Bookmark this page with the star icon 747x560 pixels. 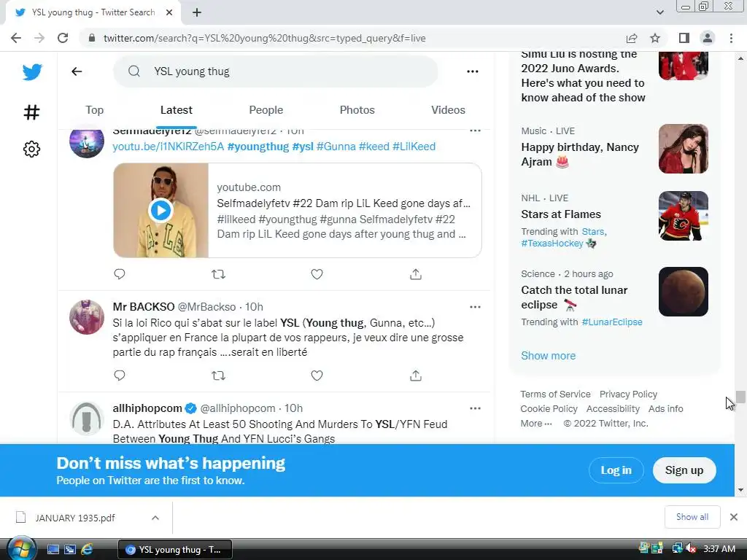pyautogui.click(x=655, y=38)
